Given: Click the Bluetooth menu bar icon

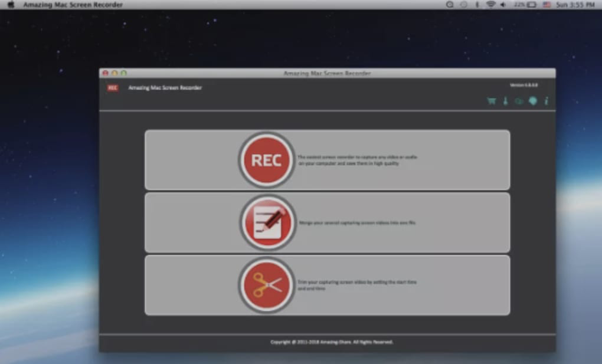Looking at the screenshot, I should [x=477, y=5].
